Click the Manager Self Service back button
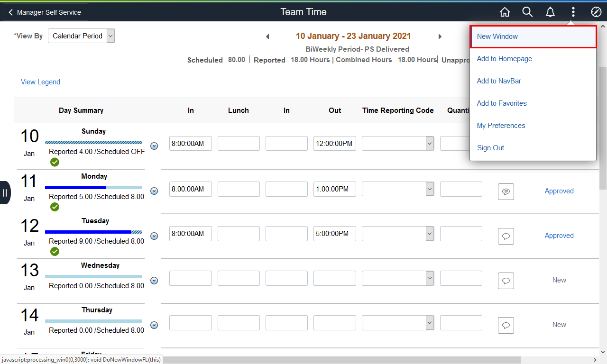Image resolution: width=607 pixels, height=364 pixels. point(46,12)
